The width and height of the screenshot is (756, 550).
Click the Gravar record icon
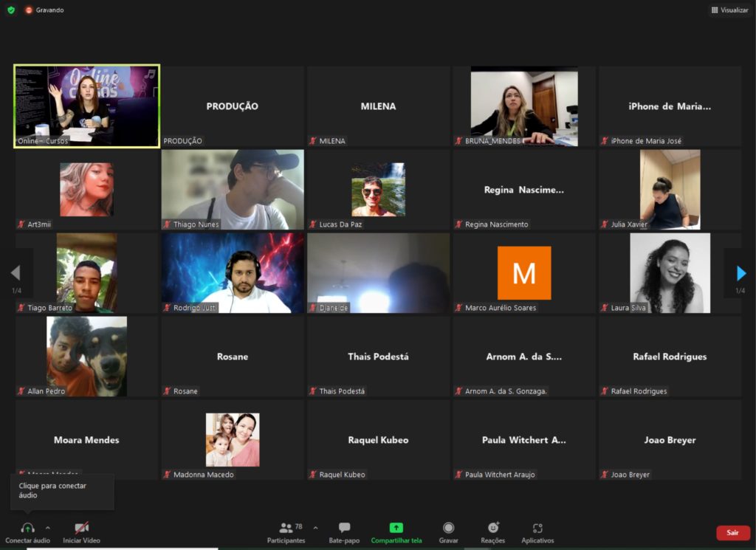click(x=448, y=529)
